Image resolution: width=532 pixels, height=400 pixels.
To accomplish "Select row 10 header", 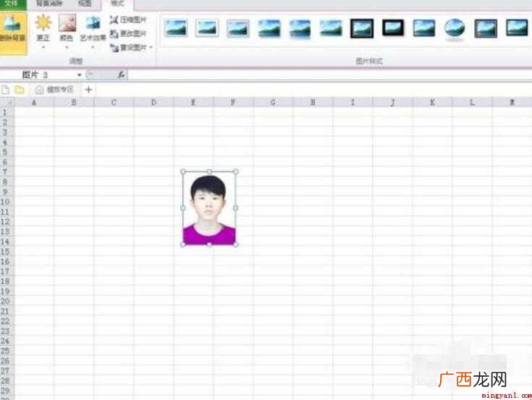I will click(5, 202).
